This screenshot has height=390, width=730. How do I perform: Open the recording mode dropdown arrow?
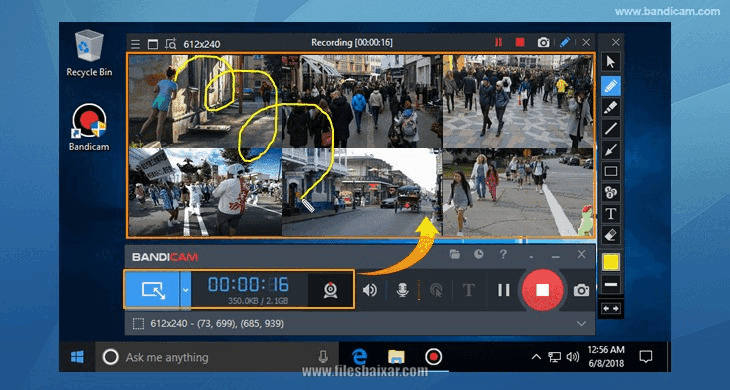(x=185, y=290)
